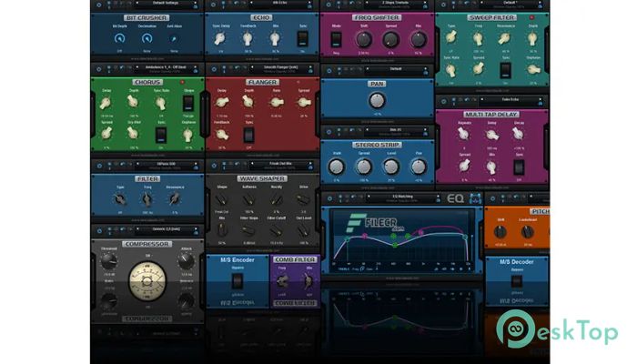The image size is (637, 364).
Task: Click the Compressor Attack knob
Action: coord(186,261)
